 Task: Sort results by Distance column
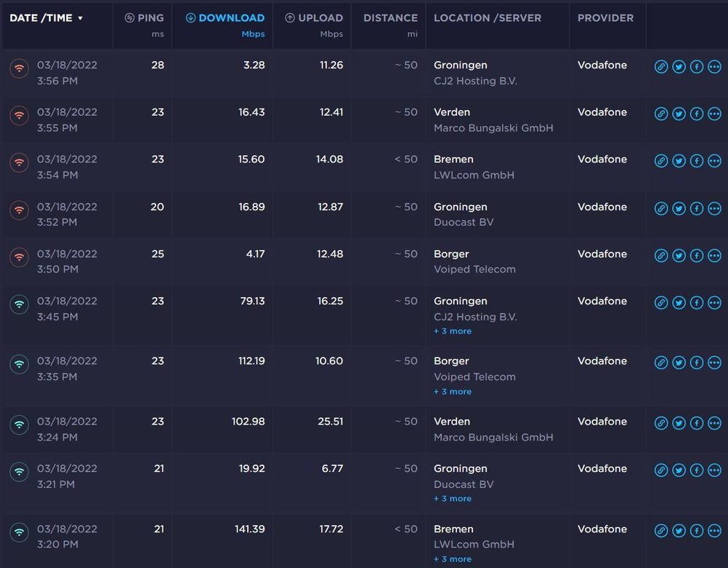coord(391,18)
